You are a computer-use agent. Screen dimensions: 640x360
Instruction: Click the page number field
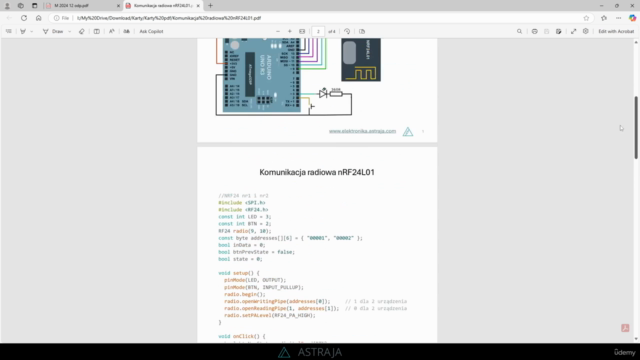pyautogui.click(x=318, y=31)
